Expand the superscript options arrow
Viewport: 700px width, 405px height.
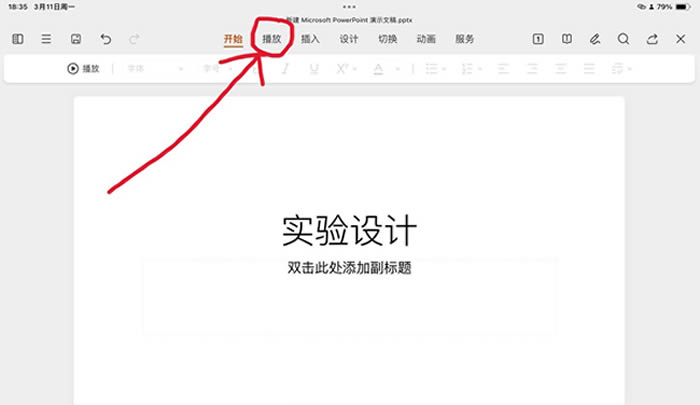(x=355, y=69)
